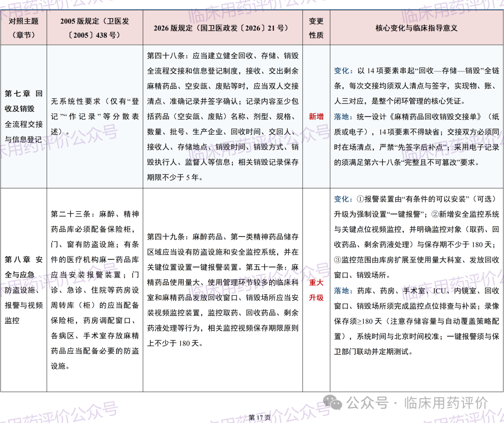The height and width of the screenshot is (423, 504).
Task: Select the text 全流程交接与信息登记
Action: pyautogui.click(x=23, y=132)
